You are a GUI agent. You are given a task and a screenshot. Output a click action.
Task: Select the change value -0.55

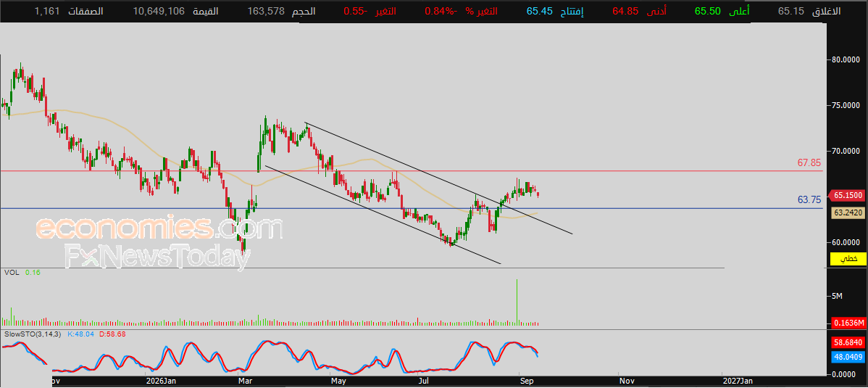click(355, 11)
